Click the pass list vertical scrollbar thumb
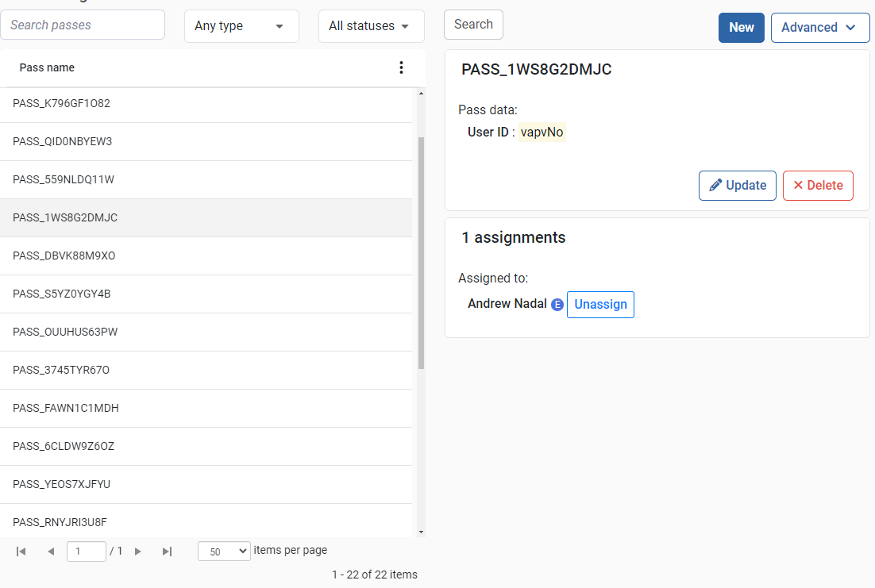The width and height of the screenshot is (875, 588). pyautogui.click(x=421, y=252)
